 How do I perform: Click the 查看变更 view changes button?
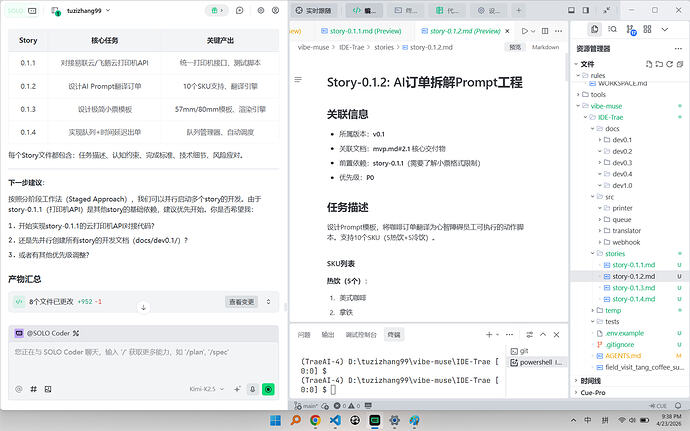click(241, 302)
